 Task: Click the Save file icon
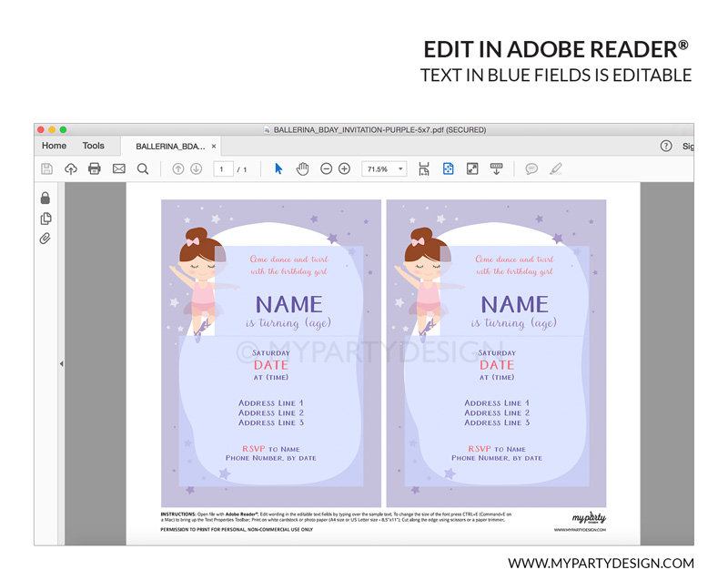(x=46, y=168)
